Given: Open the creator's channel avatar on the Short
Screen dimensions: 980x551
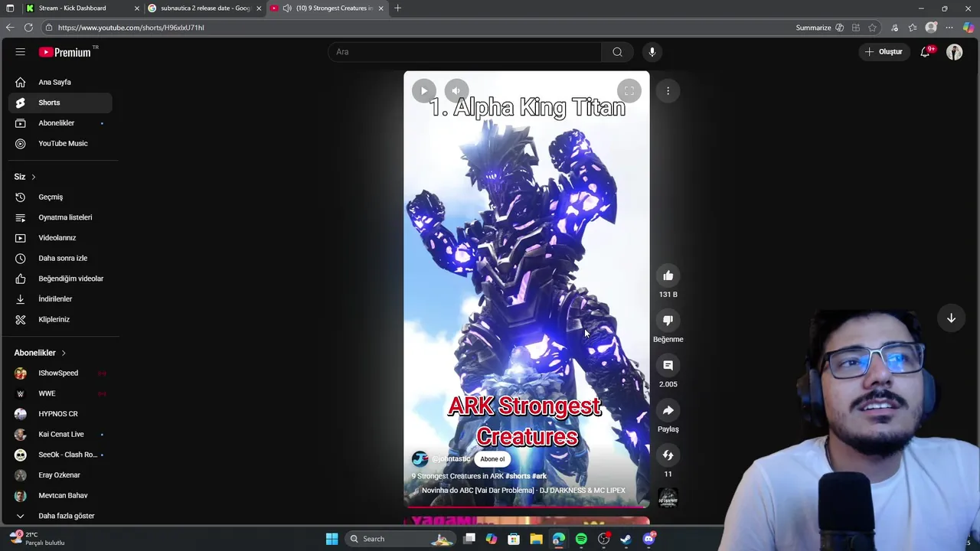Looking at the screenshot, I should pyautogui.click(x=420, y=459).
